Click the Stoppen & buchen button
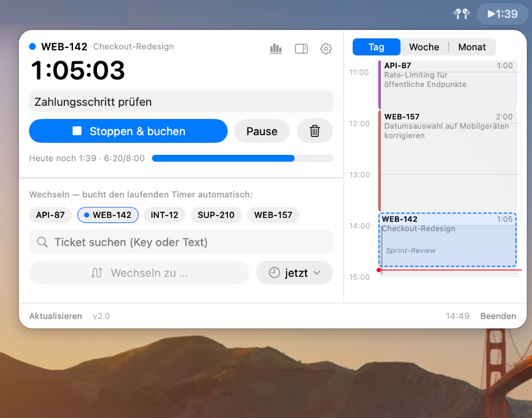Viewport: 532px width, 418px height. pos(128,131)
